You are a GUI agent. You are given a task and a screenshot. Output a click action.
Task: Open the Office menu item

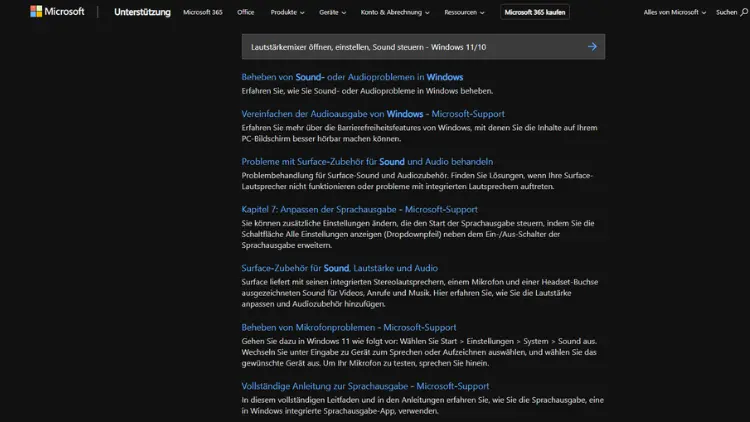point(245,12)
